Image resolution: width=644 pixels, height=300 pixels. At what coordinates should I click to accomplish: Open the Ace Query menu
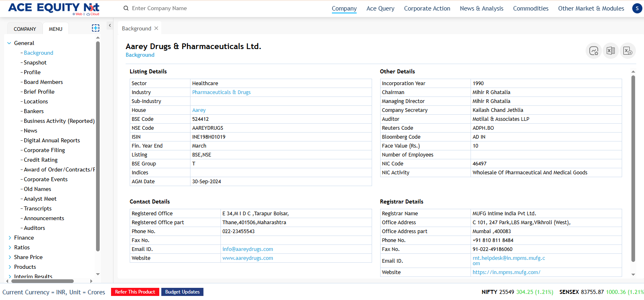pos(380,9)
